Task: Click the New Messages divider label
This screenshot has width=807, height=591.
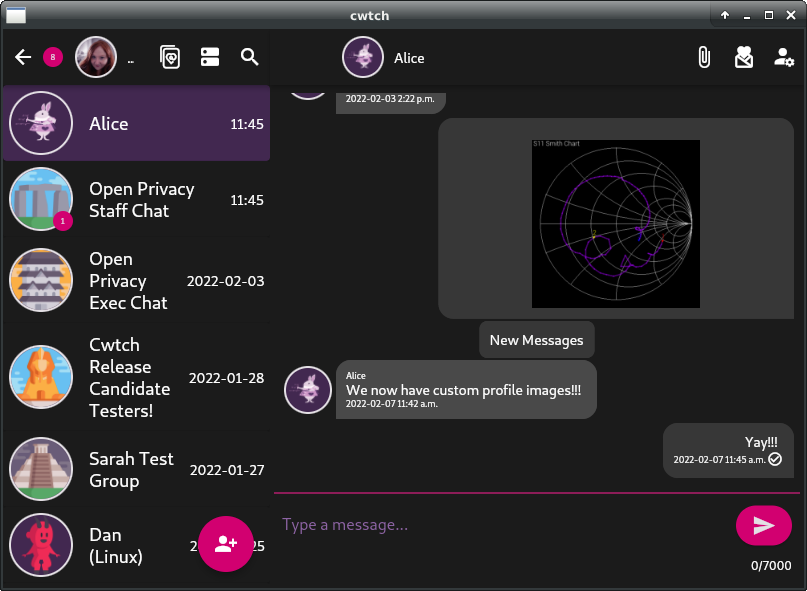Action: pyautogui.click(x=536, y=340)
